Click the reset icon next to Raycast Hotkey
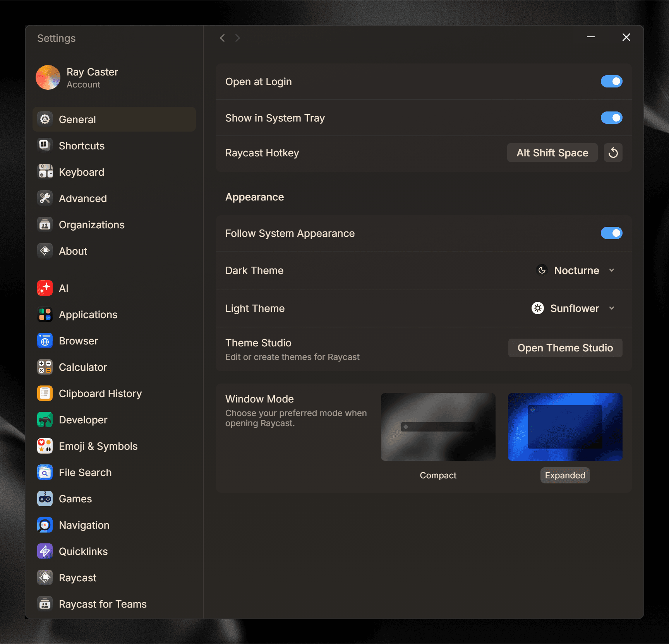The height and width of the screenshot is (644, 669). tap(613, 152)
